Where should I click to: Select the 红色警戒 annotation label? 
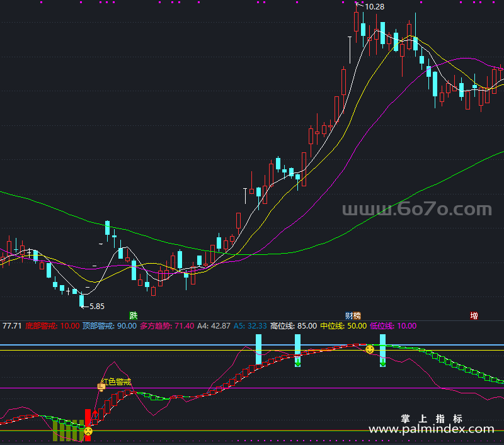116,382
